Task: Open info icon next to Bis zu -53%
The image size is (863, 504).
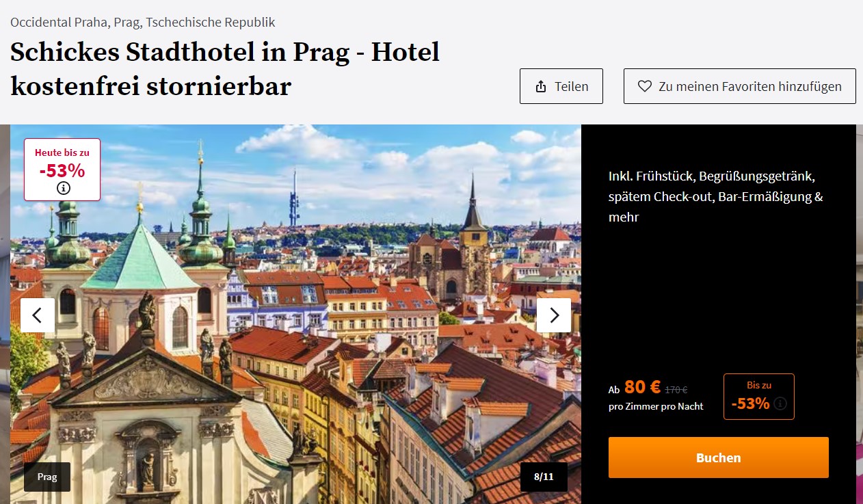Action: pyautogui.click(x=780, y=403)
